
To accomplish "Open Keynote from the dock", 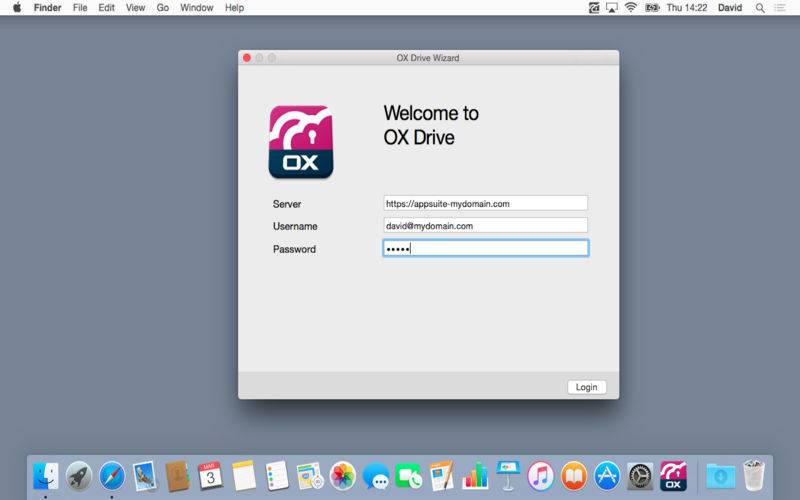I will click(508, 475).
